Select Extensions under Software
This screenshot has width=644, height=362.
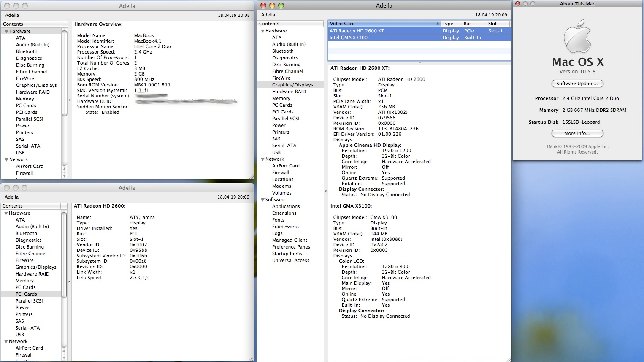284,213
